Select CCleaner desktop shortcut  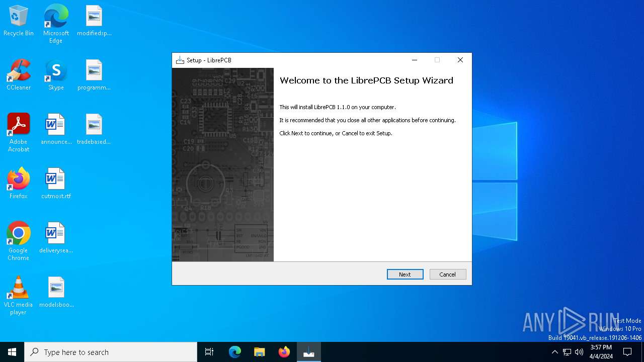point(19,75)
